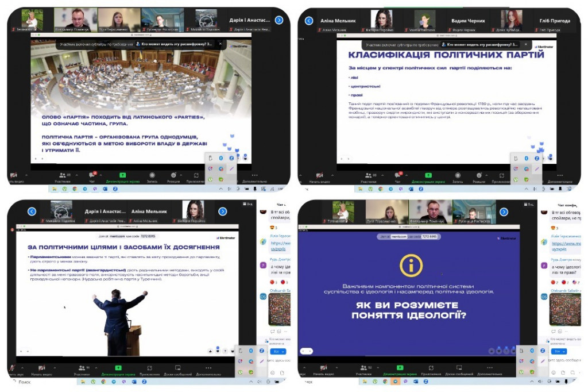Expand audio options arrow in podium-speaker slide window
The height and width of the screenshot is (392, 588).
[22, 368]
